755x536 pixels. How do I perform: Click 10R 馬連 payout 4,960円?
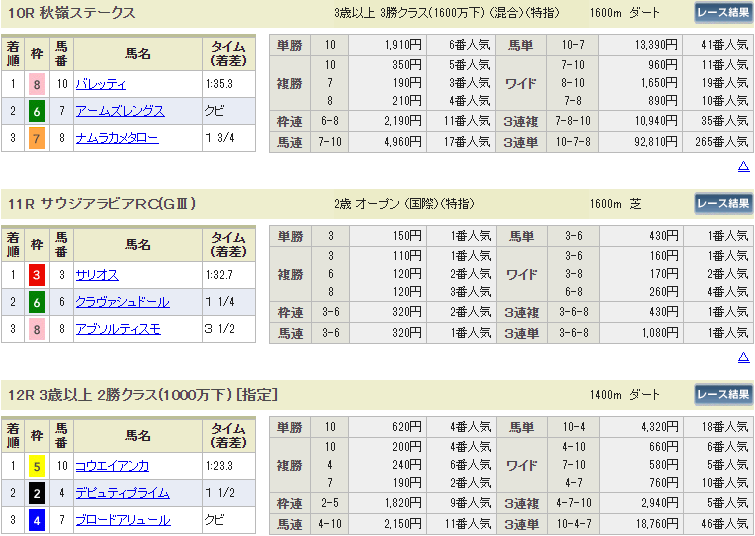point(403,142)
